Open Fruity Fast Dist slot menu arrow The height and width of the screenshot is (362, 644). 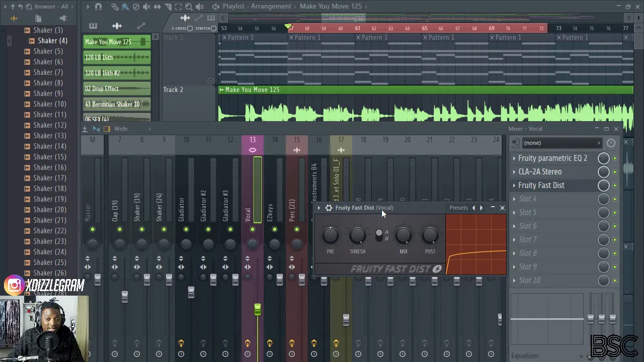tap(514, 186)
